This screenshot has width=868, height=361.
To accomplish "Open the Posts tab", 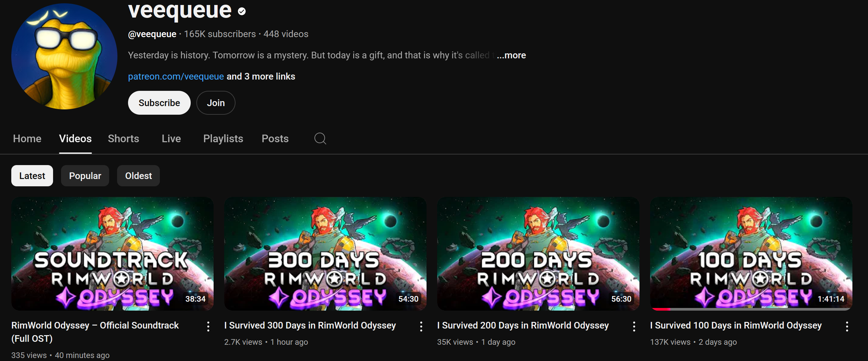I will click(275, 139).
